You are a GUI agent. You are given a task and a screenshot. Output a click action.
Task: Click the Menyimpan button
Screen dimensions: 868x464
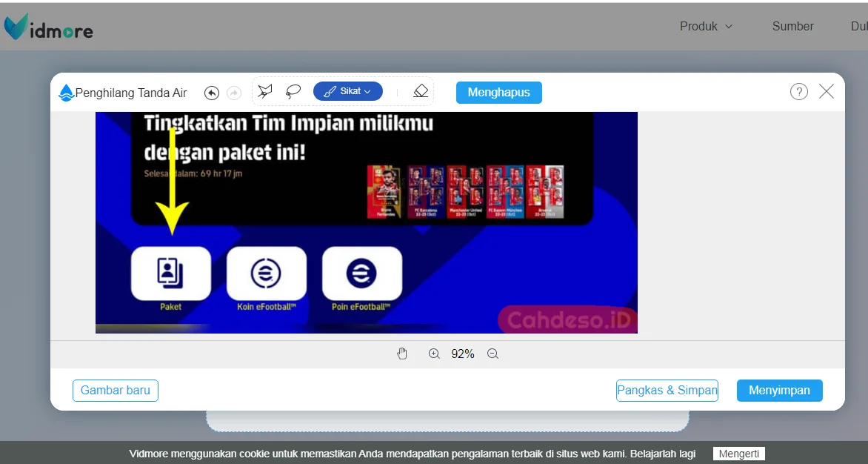coord(779,391)
